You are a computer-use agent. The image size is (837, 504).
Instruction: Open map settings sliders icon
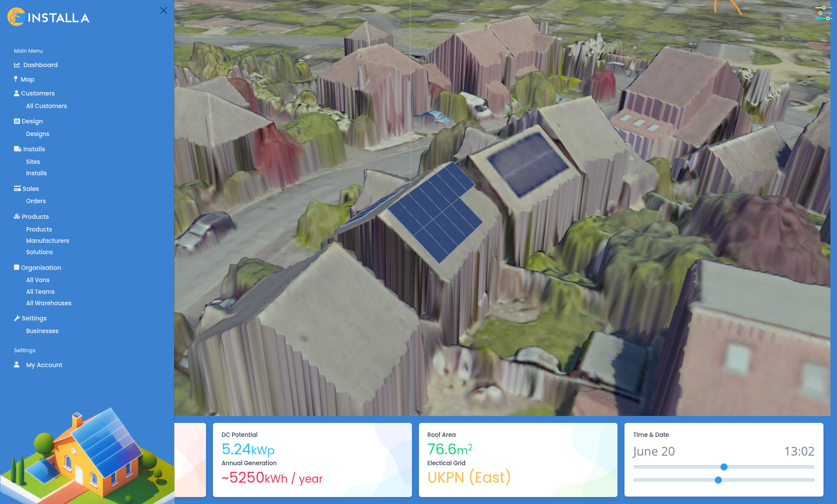(x=822, y=13)
